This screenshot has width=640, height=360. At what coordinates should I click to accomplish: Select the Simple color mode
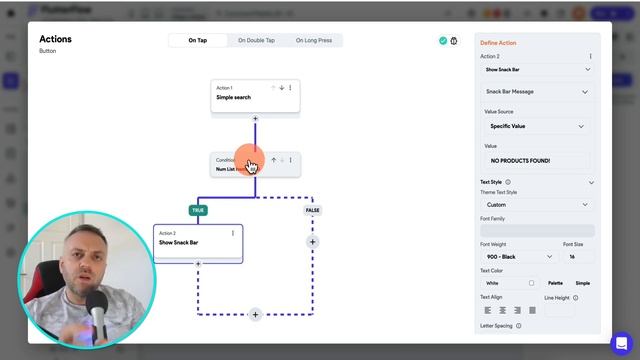pyautogui.click(x=582, y=283)
